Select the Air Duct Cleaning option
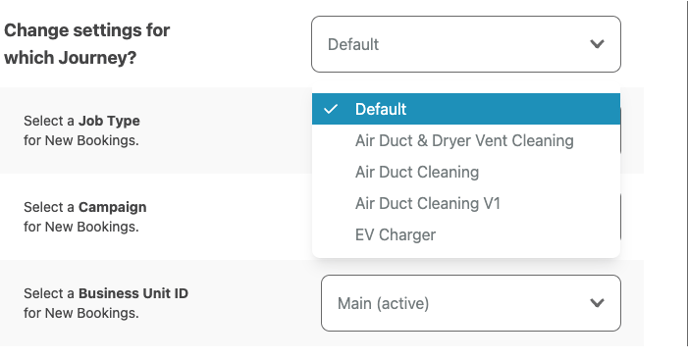688x360 pixels. click(466, 172)
